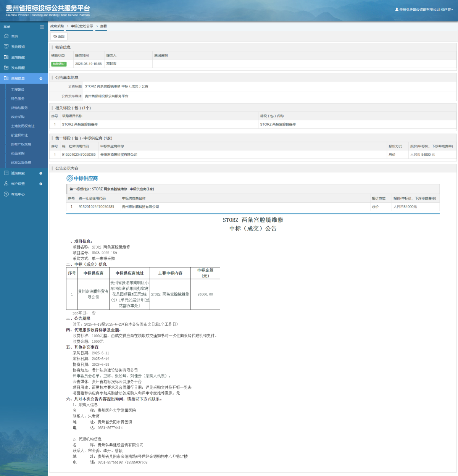Screen dimensions: 458x476
Task: Collapse the 交易信息 menu chevron
Action: [41, 78]
